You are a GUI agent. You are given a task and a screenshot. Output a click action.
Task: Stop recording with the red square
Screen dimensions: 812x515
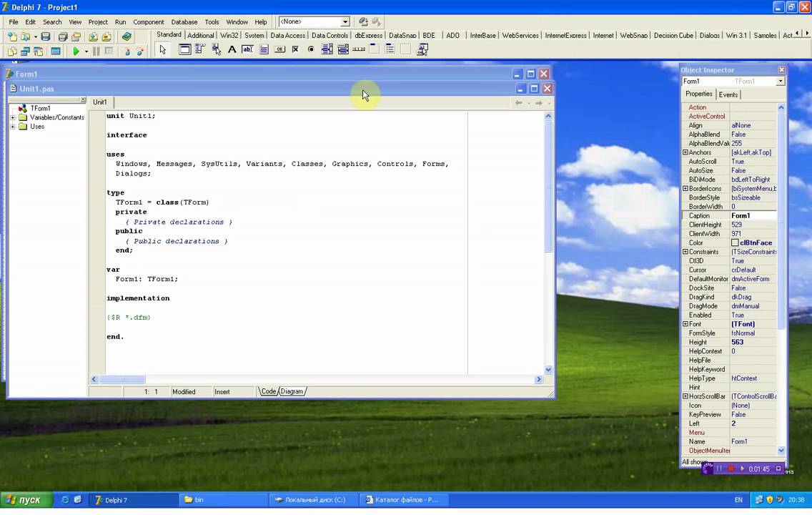coord(731,469)
